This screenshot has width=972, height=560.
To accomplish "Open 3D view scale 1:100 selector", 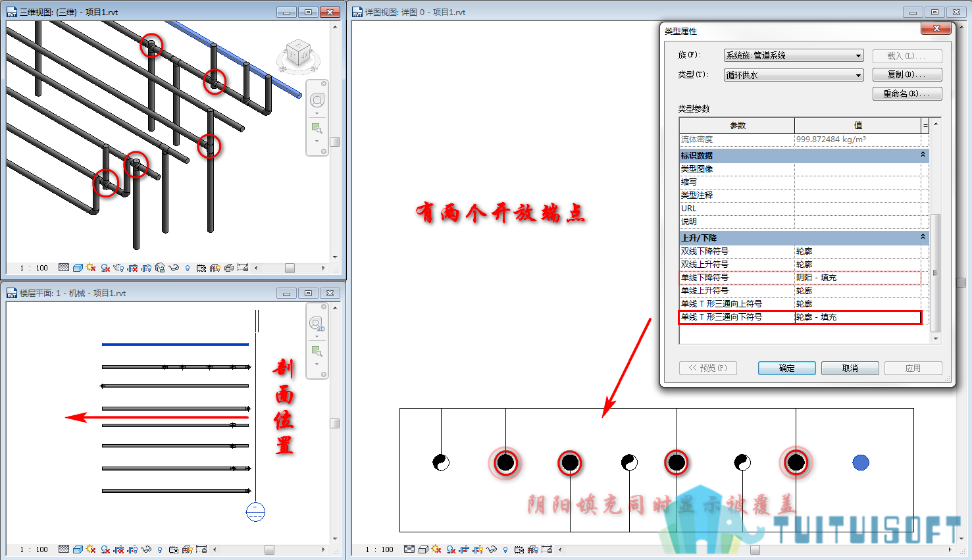I will tap(34, 268).
